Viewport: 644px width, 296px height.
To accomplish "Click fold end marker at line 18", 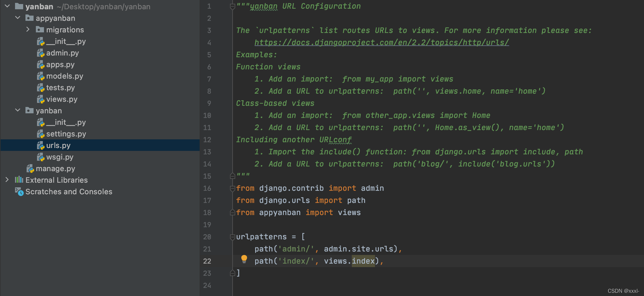I will 232,212.
